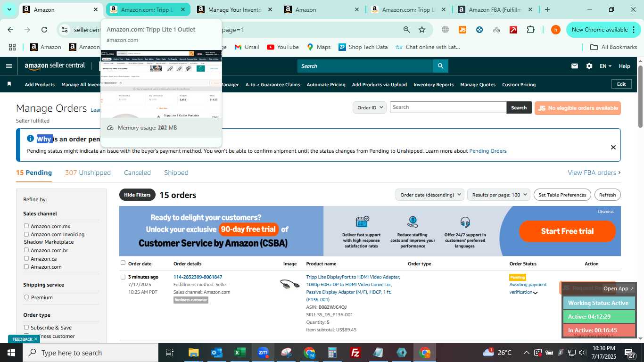Reload the current page
644x362 pixels.
(44, 30)
